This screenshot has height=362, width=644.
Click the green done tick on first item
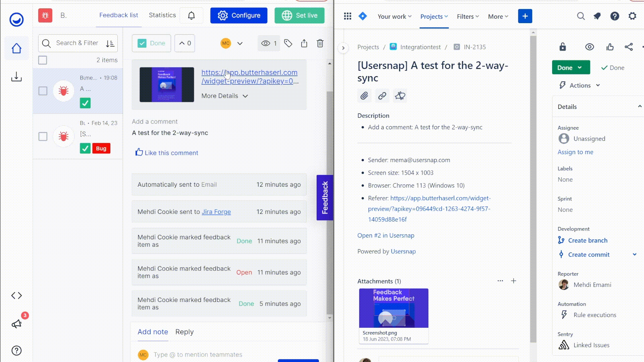85,103
